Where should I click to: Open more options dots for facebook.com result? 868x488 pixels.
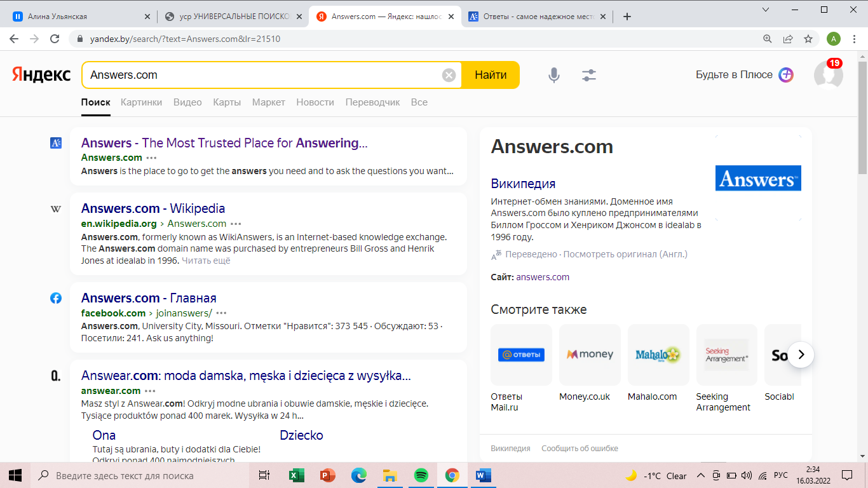[221, 313]
